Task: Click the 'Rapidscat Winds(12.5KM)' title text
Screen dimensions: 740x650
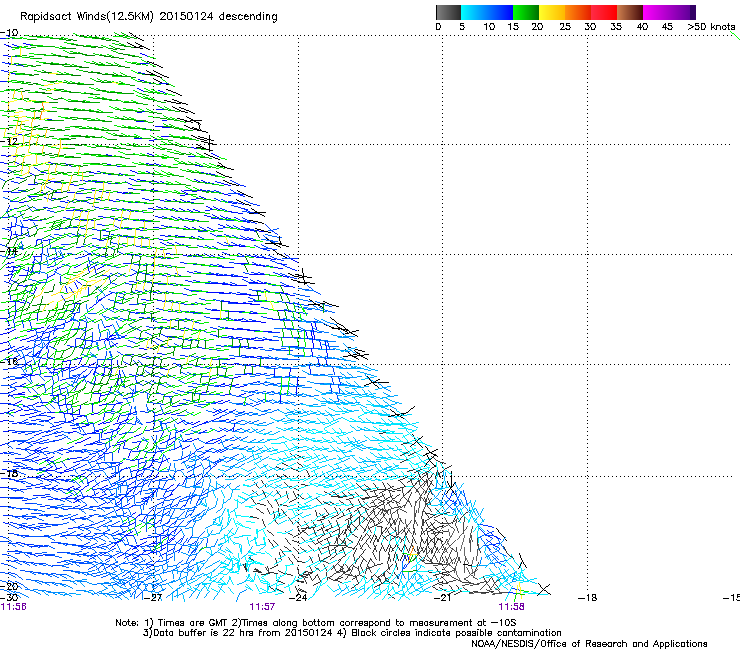Action: click(x=87, y=17)
